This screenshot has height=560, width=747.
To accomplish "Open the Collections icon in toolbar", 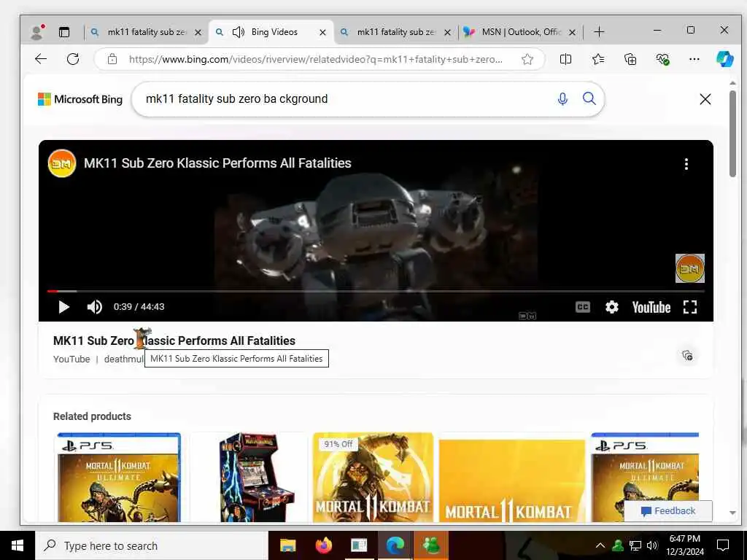I will point(630,59).
